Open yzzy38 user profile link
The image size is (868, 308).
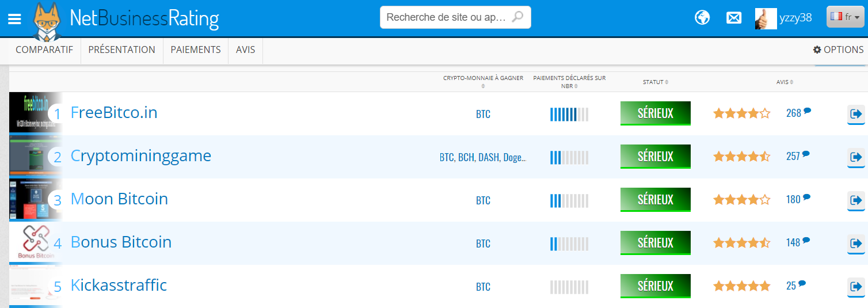tap(795, 18)
